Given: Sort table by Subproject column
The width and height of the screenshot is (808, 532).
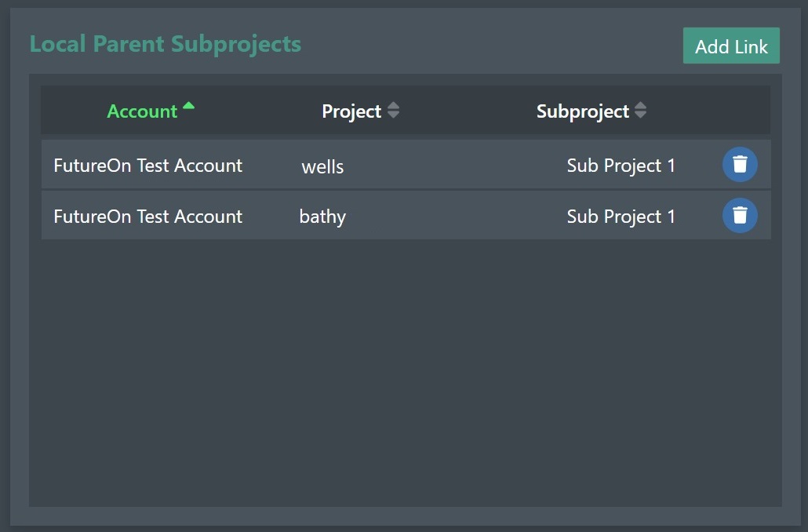Looking at the screenshot, I should tap(591, 111).
